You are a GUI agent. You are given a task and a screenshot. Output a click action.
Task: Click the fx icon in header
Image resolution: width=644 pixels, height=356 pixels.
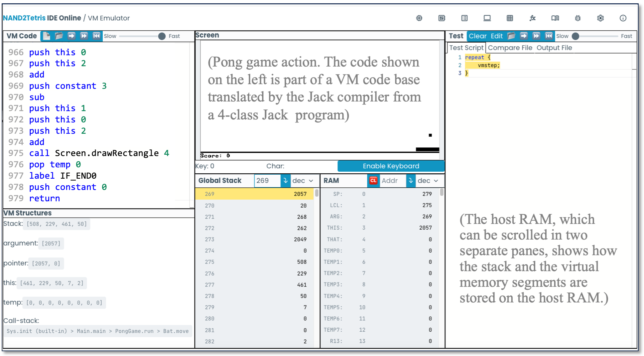[532, 18]
